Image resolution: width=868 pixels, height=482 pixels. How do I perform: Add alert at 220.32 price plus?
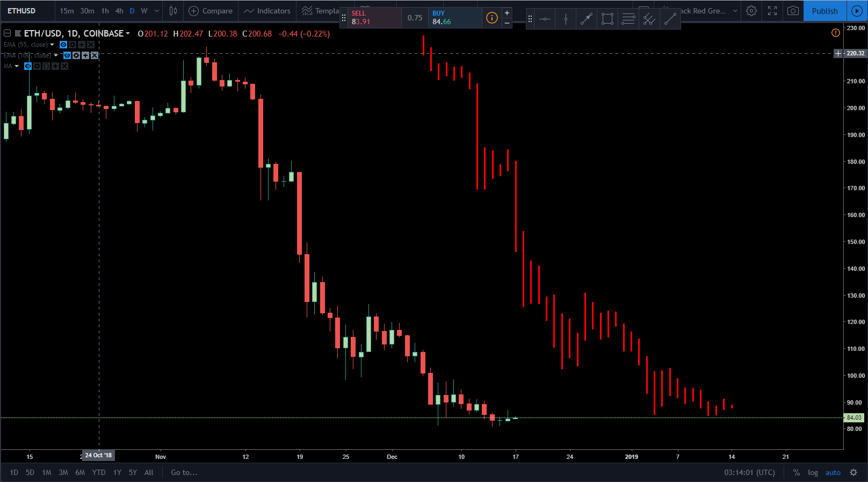[838, 53]
